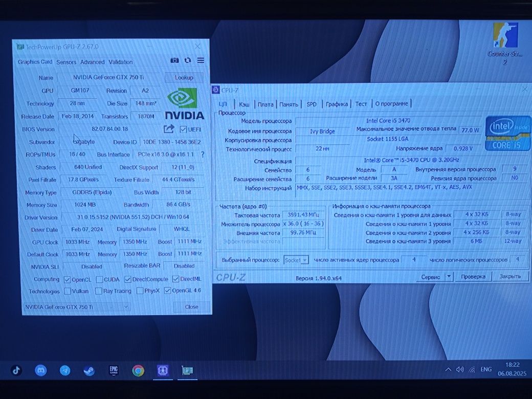This screenshot has width=532, height=399.
Task: Toggle the OpenGL 4.6 checkbox
Action: 167,291
